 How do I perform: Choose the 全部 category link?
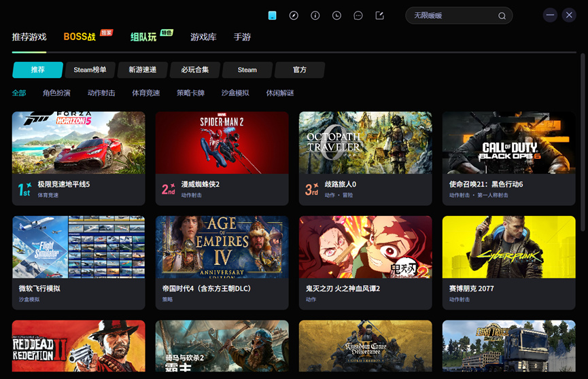19,93
